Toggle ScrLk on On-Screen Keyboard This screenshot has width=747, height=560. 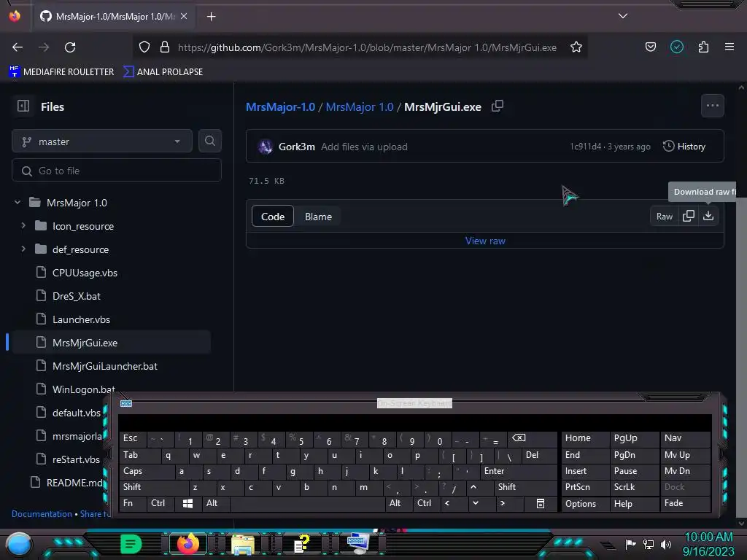(x=634, y=487)
